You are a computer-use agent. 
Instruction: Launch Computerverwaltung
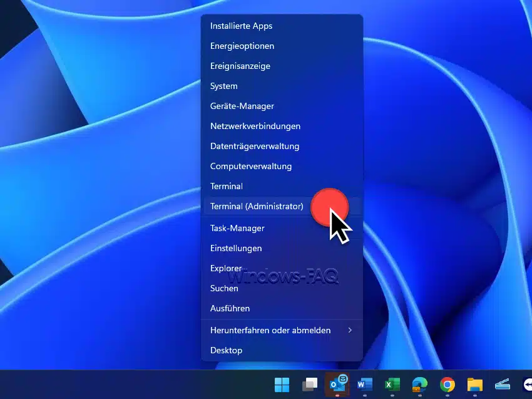pos(282,166)
